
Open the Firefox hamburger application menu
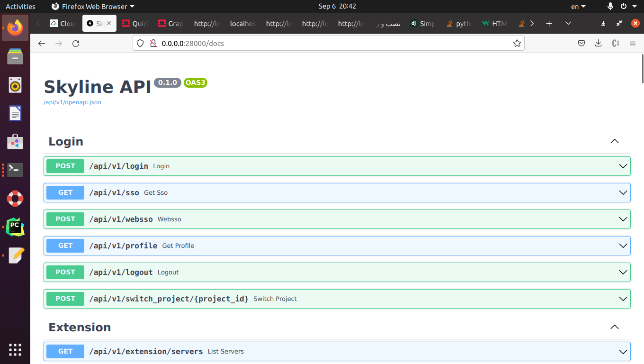pos(632,44)
